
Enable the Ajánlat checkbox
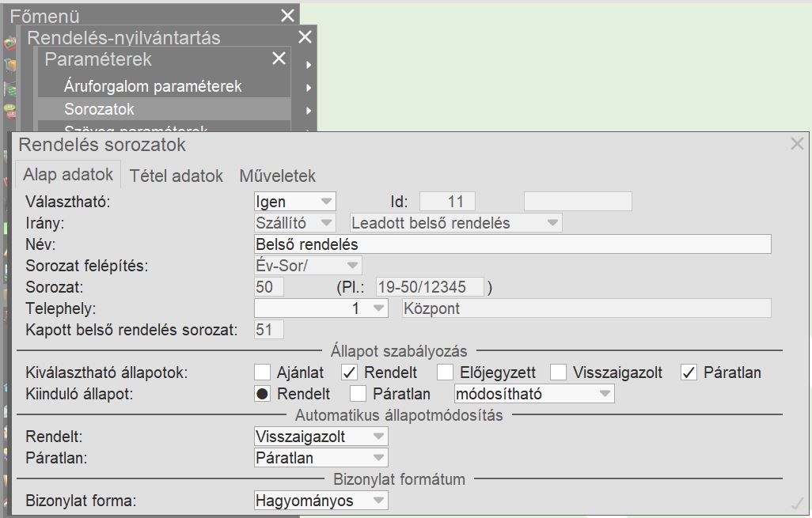263,372
